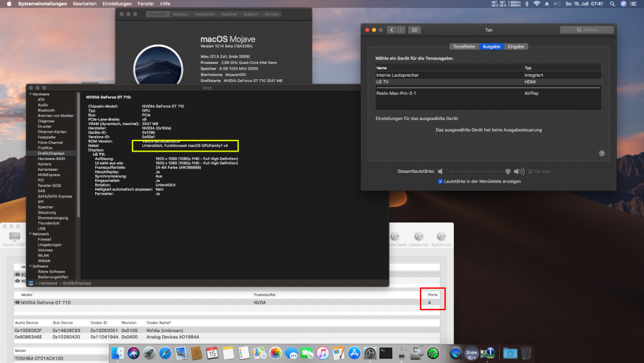Click Submit List in DPCIManager toolbar
This screenshot has width=644, height=363.
[x=441, y=239]
